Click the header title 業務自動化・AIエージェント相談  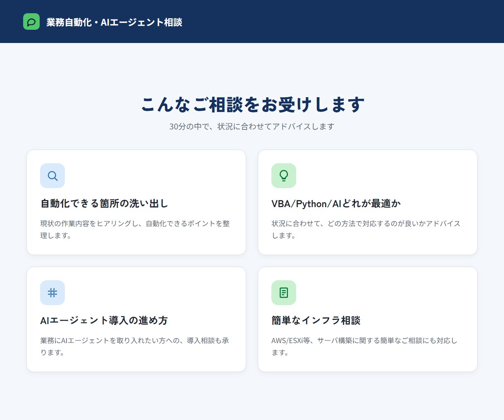[x=114, y=22]
